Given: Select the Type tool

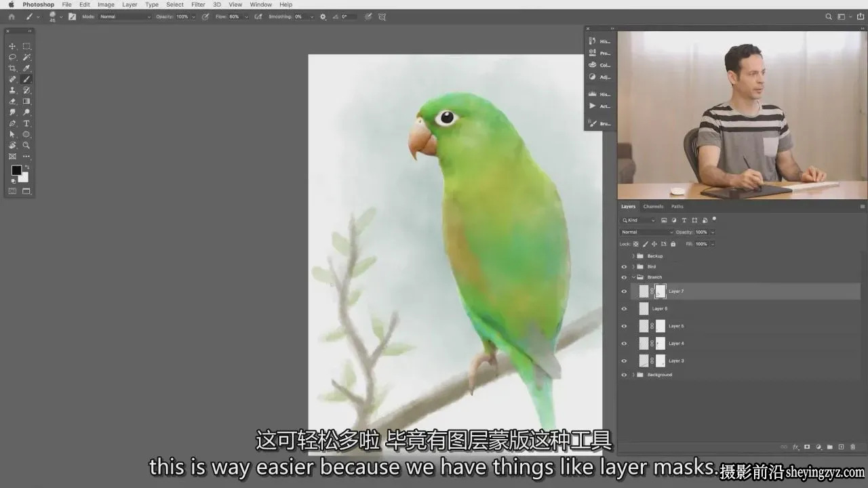Looking at the screenshot, I should [x=26, y=123].
